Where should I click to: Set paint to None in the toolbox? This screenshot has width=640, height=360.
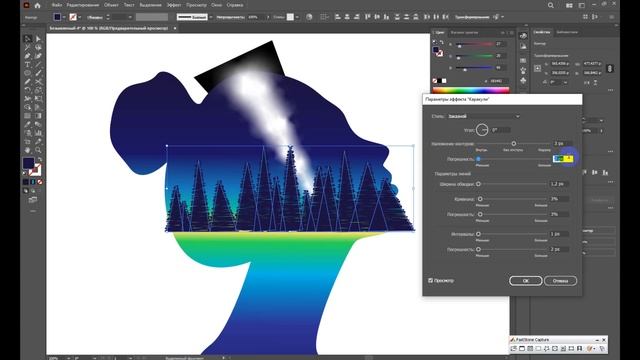40,182
